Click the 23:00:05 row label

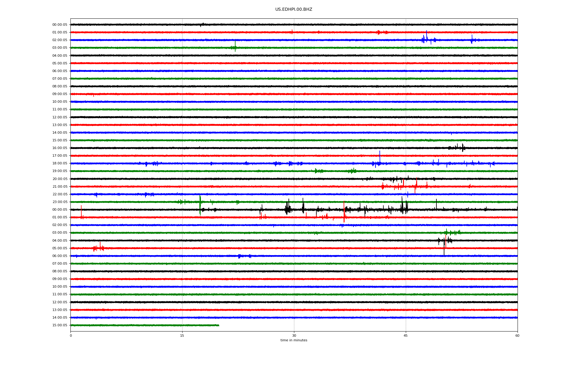60,202
